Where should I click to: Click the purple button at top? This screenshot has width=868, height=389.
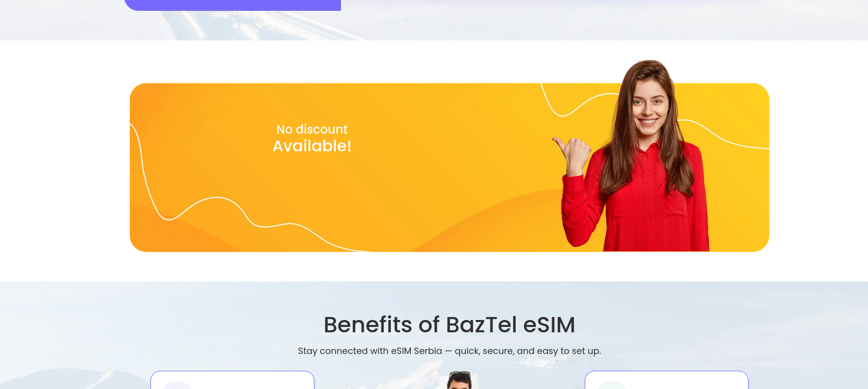point(232,5)
